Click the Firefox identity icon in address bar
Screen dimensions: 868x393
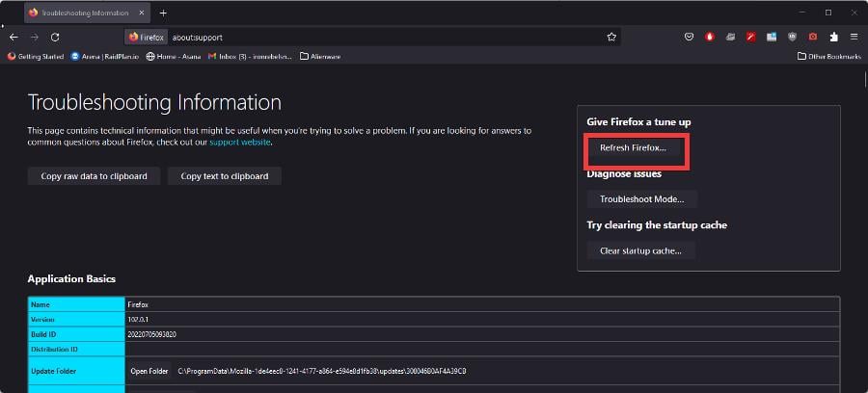click(x=147, y=37)
